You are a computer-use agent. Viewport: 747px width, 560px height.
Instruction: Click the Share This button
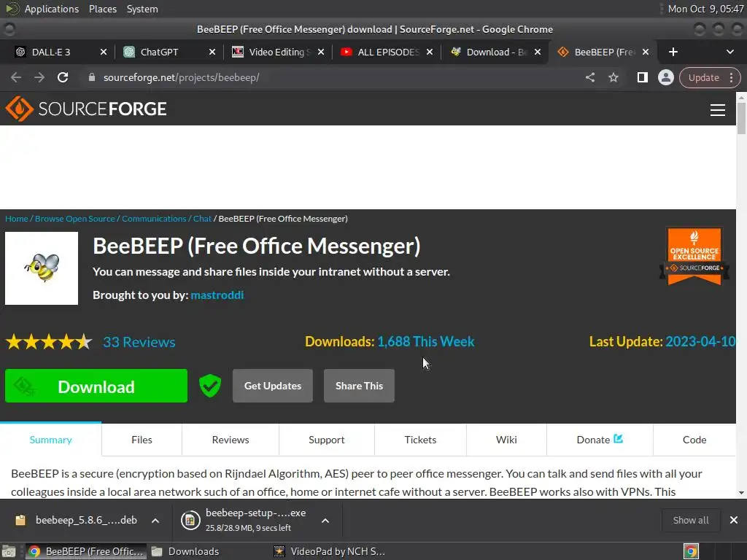coord(359,386)
